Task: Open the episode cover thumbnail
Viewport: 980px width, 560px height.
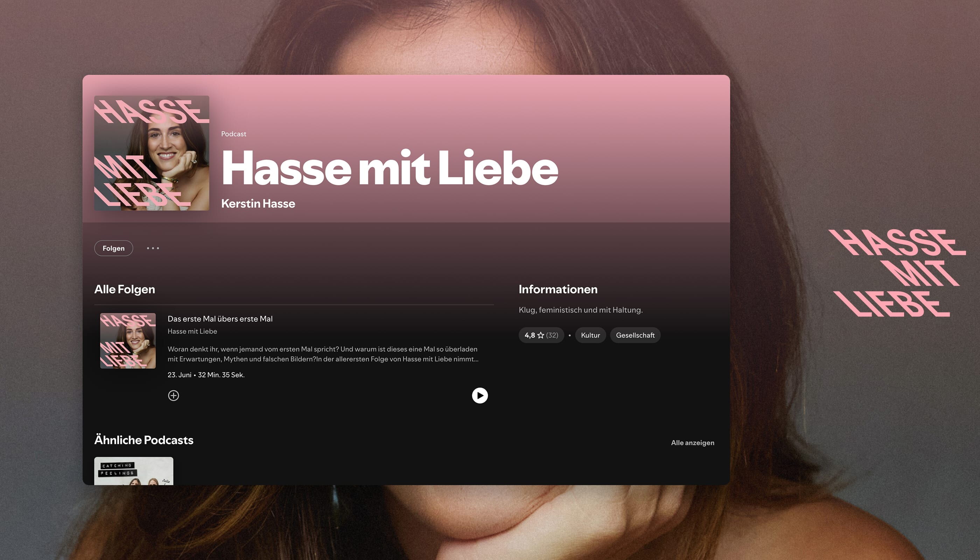Action: [x=128, y=341]
